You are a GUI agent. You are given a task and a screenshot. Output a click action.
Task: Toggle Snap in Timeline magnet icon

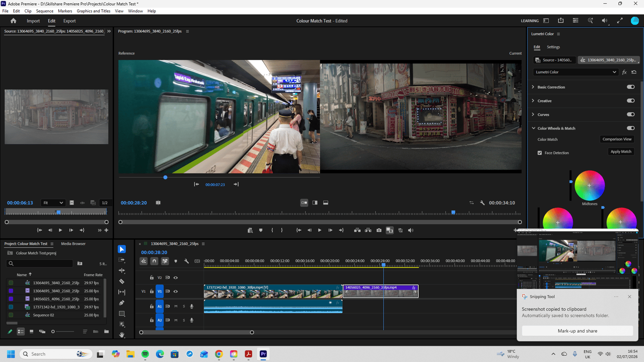154,261
